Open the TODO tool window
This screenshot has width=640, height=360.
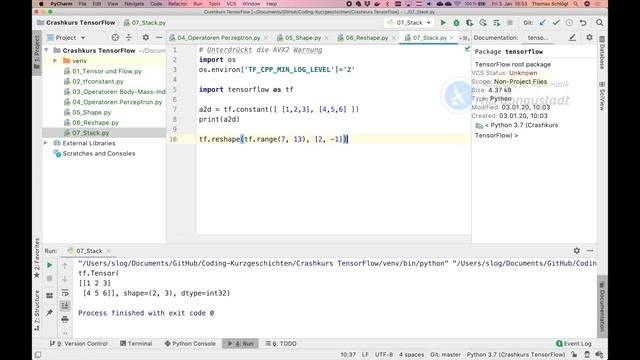pos(281,344)
